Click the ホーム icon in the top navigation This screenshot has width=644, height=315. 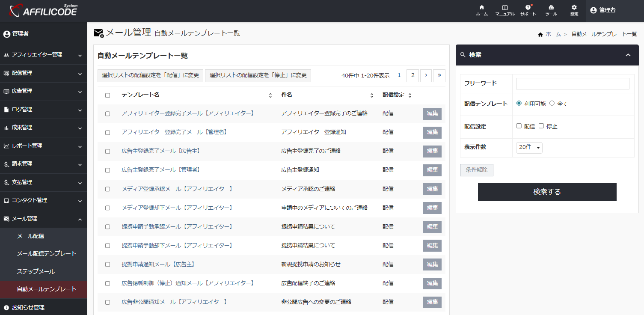click(481, 10)
